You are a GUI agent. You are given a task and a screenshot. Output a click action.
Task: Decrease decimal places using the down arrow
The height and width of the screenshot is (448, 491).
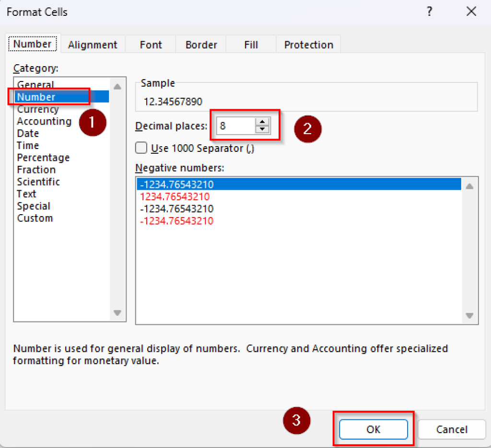tap(262, 128)
